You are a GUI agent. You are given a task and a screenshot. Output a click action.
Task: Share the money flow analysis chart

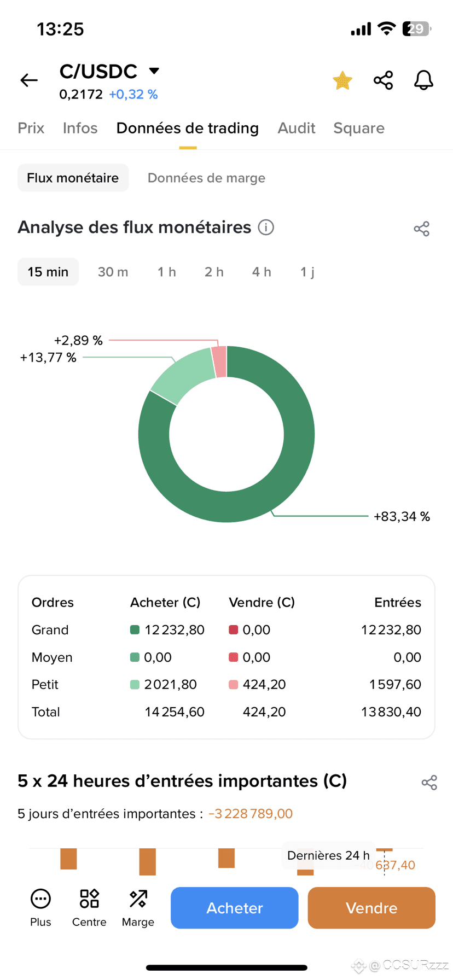pos(422,229)
